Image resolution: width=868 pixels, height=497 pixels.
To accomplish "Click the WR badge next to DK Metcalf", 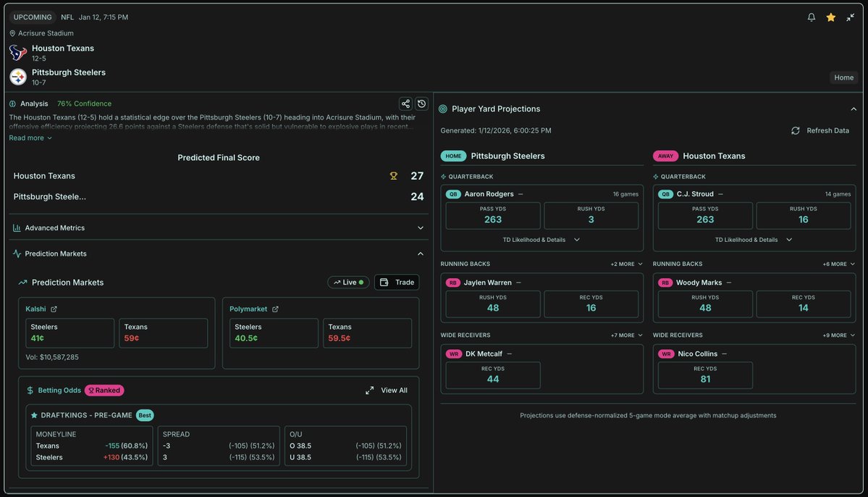I will [453, 354].
